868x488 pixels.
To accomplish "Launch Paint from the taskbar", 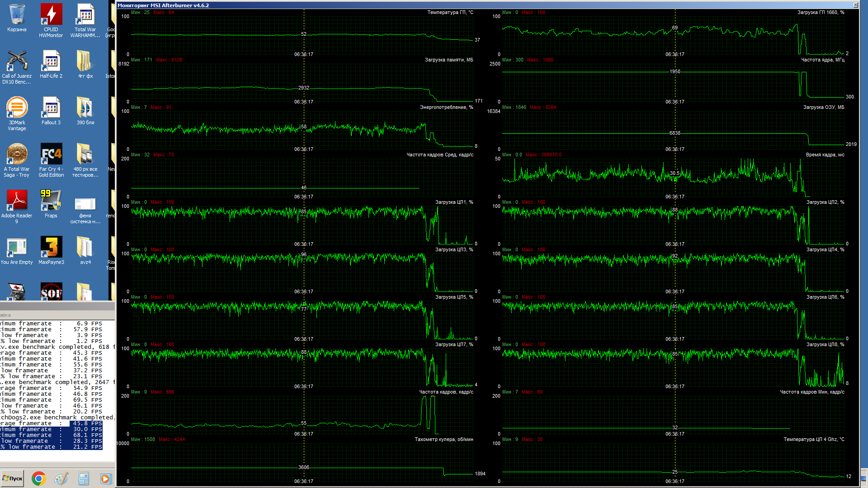I will click(61, 479).
